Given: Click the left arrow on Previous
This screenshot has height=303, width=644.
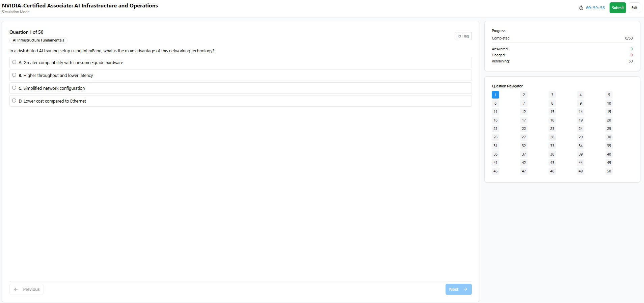Looking at the screenshot, I should (16, 289).
